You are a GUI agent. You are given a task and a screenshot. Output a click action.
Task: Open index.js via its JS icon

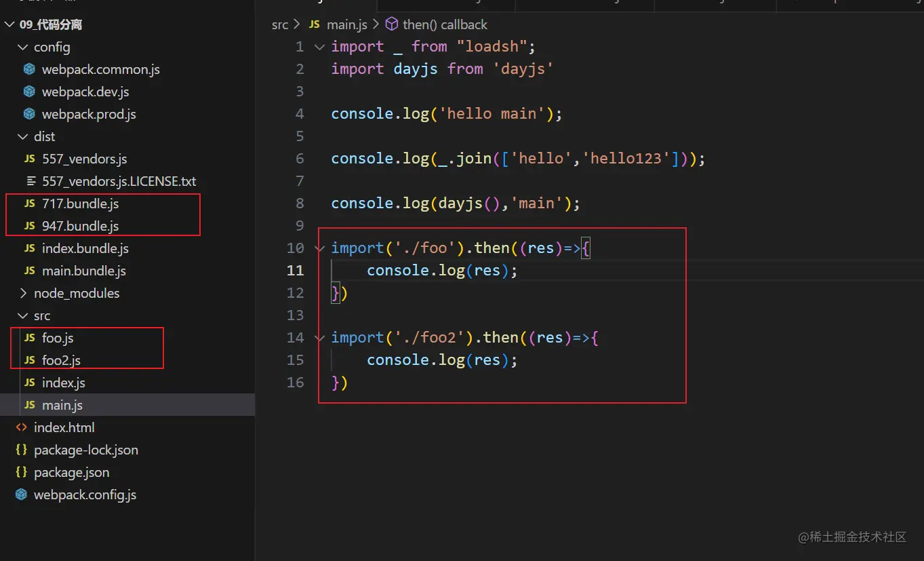[x=29, y=383]
